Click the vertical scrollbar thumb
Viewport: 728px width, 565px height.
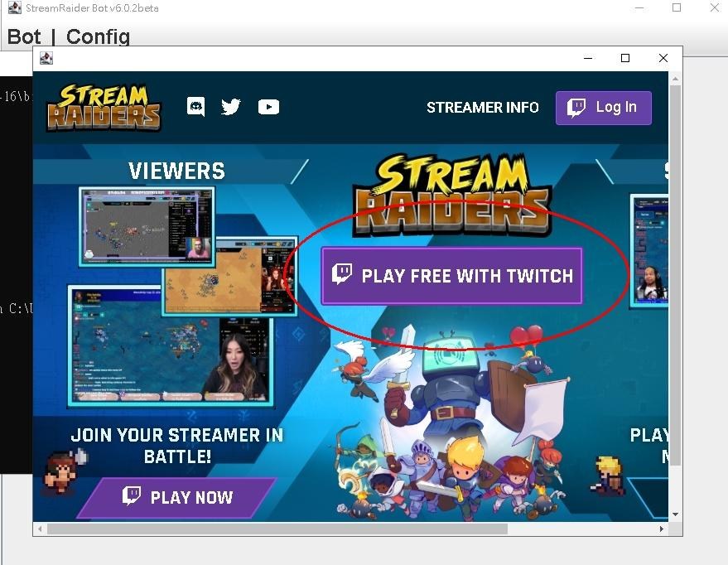(675, 275)
